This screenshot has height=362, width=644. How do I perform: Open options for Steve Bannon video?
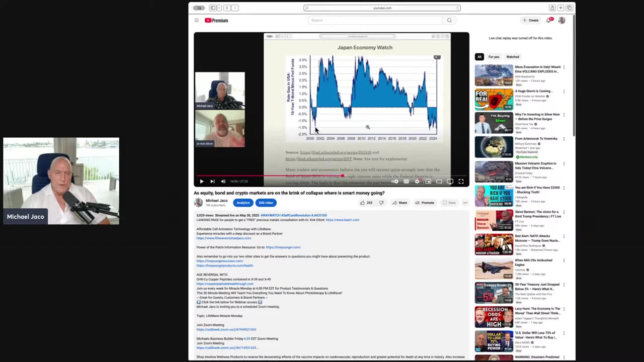click(563, 212)
